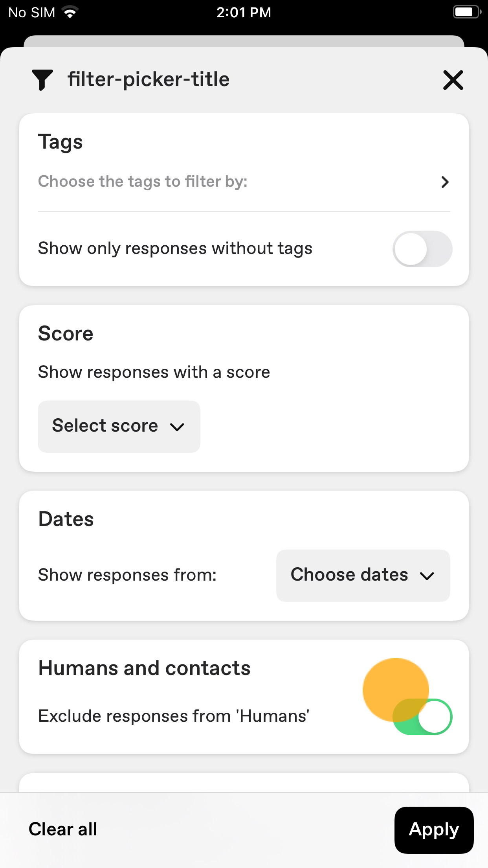Click the funnel filter icon
This screenshot has height=868, width=488.
pos(42,80)
